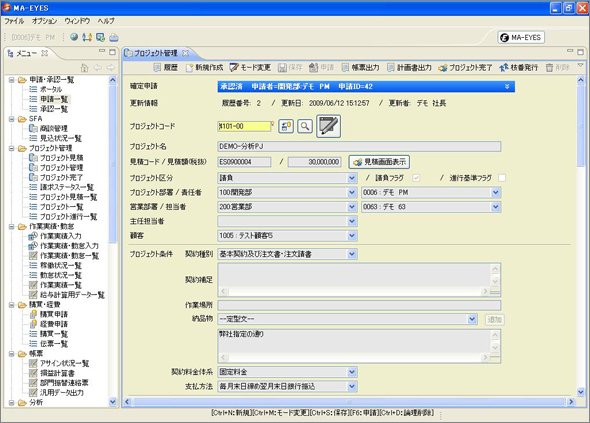Select プロジェクト一覧 in menu tree

(61, 207)
